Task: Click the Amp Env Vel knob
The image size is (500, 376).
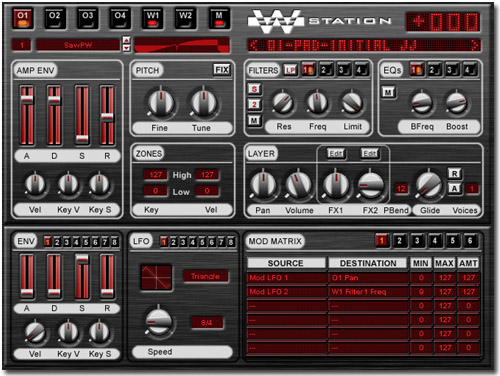Action: 35,184
